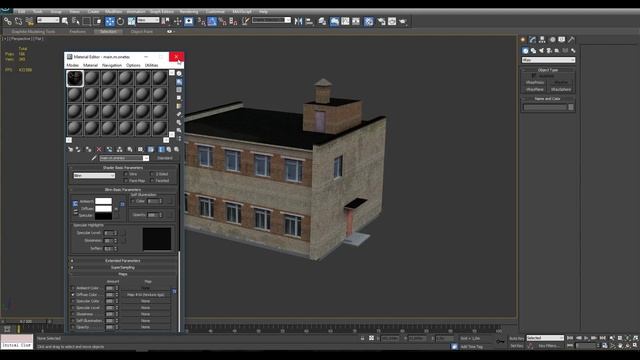Toggle the Opacity map checkbox
This screenshot has width=640, height=360.
[x=73, y=327]
